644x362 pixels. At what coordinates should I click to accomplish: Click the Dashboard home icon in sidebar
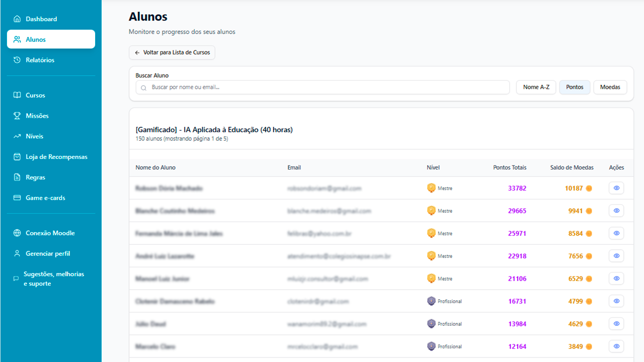17,19
